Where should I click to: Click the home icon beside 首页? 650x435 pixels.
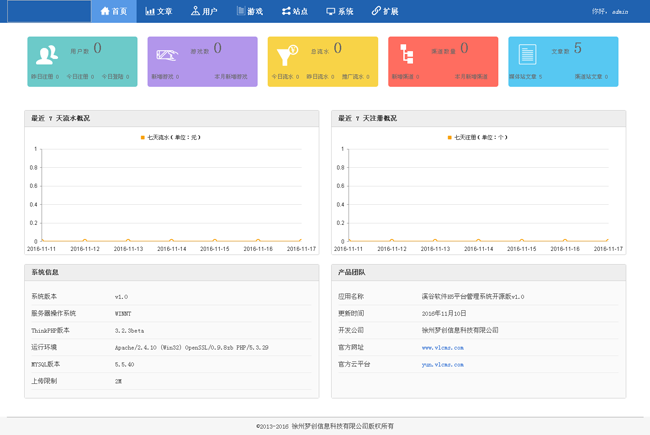tap(105, 11)
